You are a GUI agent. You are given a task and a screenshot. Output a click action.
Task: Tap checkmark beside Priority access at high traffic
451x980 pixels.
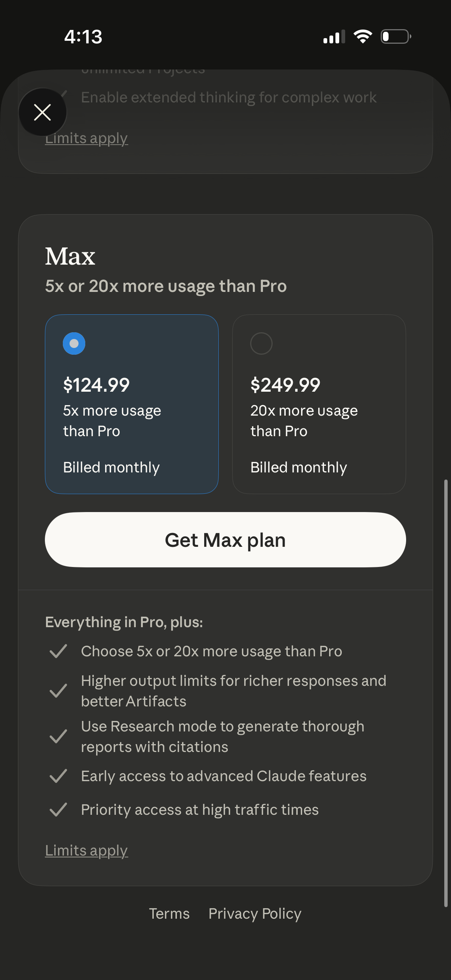click(58, 810)
